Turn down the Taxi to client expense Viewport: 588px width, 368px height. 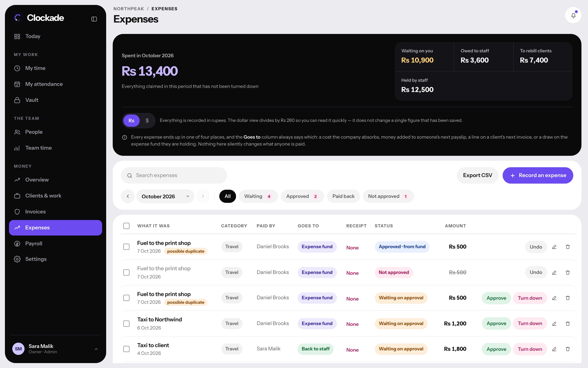[x=530, y=349]
